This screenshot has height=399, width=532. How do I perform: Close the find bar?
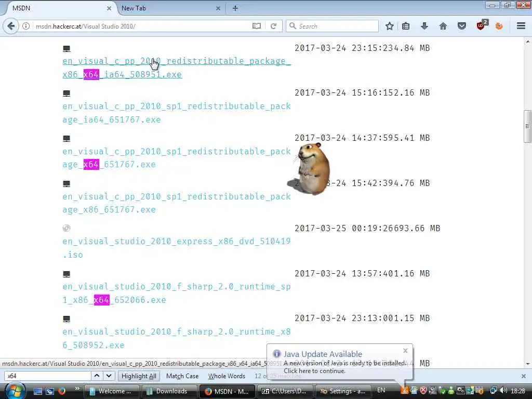click(524, 376)
